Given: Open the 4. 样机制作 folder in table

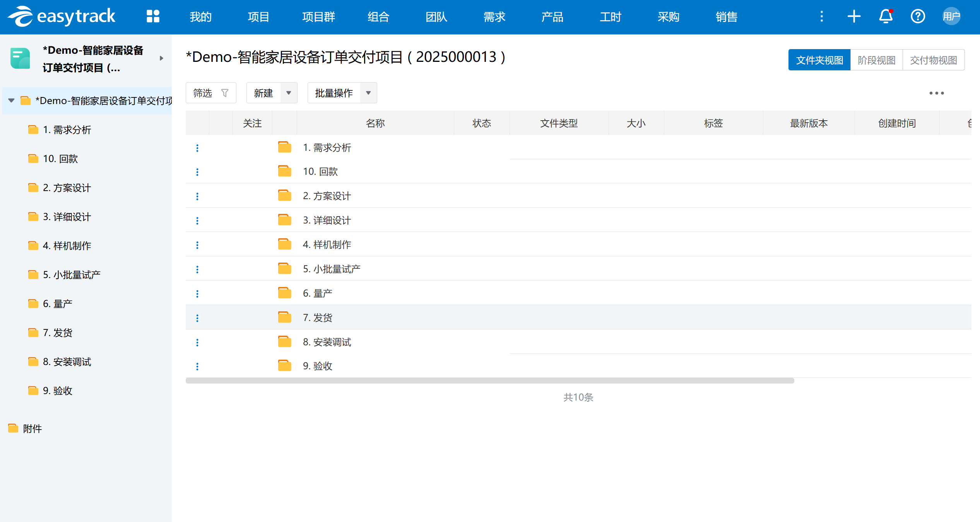Looking at the screenshot, I should coord(327,245).
